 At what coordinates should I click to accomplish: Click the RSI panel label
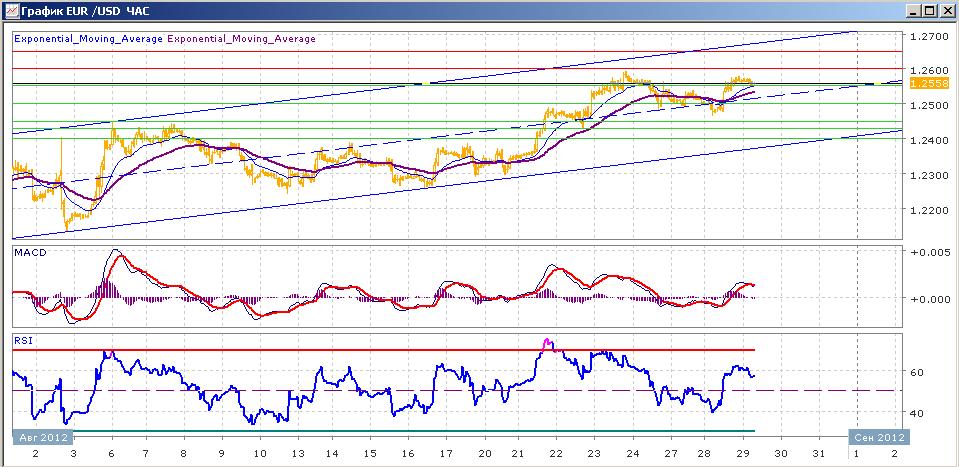(x=21, y=341)
